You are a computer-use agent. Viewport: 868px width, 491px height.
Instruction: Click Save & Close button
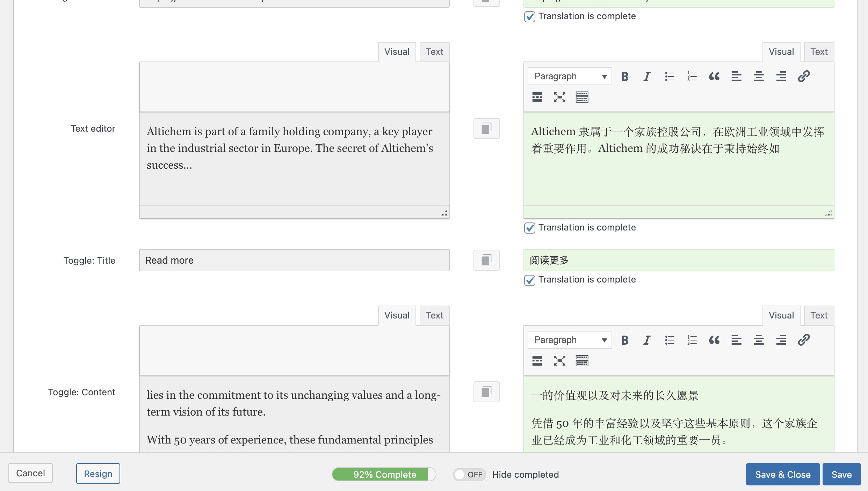783,474
